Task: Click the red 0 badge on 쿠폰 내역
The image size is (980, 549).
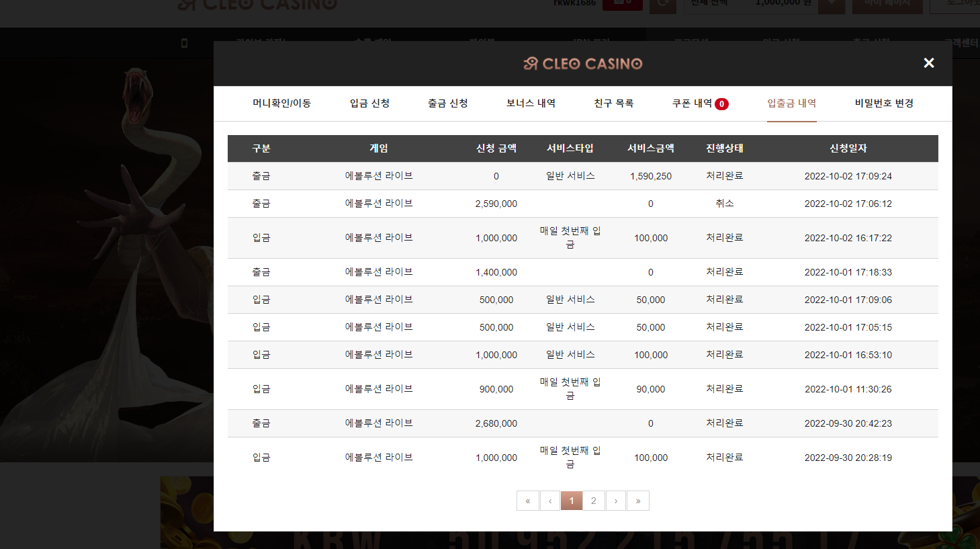Action: pos(721,103)
